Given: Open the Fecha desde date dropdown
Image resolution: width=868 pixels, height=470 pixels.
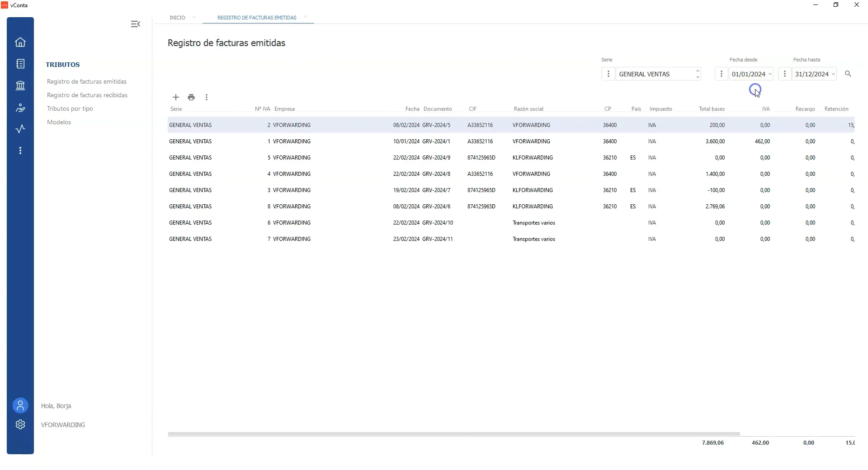Looking at the screenshot, I should (770, 74).
